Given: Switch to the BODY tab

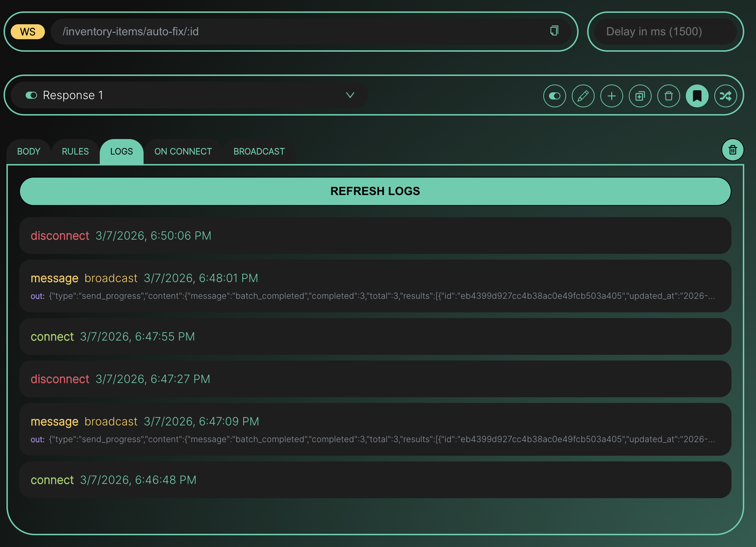Looking at the screenshot, I should (x=29, y=152).
